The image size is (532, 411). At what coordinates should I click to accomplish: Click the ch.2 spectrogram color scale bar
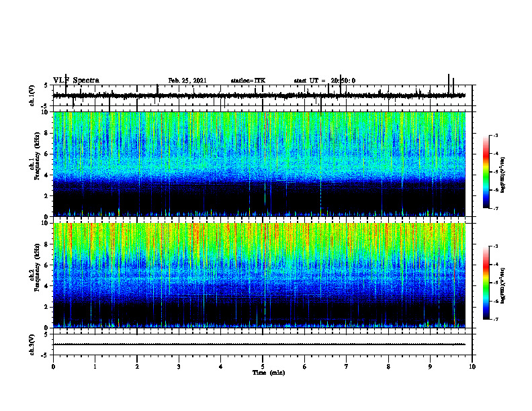pos(486,283)
